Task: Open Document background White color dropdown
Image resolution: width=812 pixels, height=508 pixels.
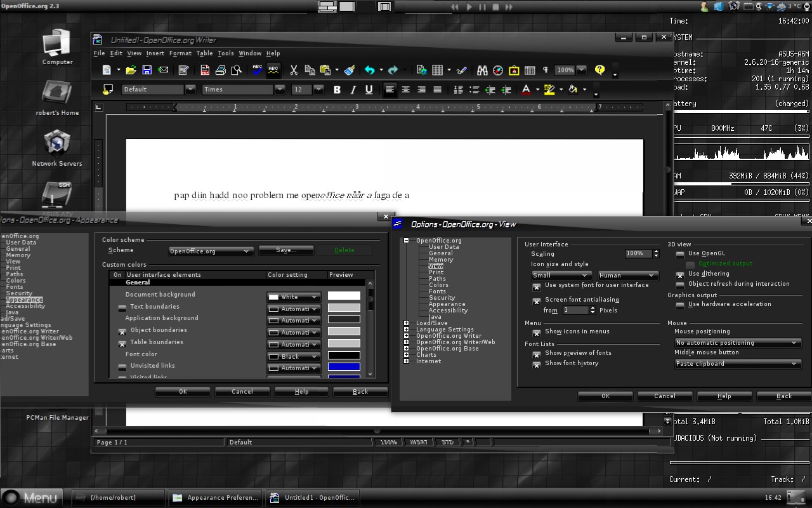Action: (294, 297)
